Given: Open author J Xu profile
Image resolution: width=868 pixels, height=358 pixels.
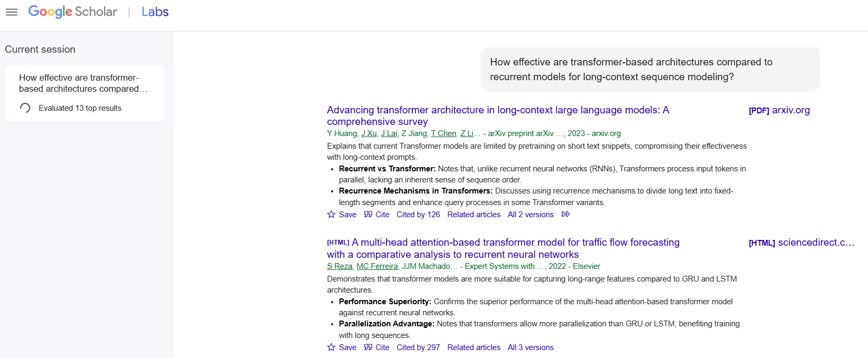Looking at the screenshot, I should point(369,133).
